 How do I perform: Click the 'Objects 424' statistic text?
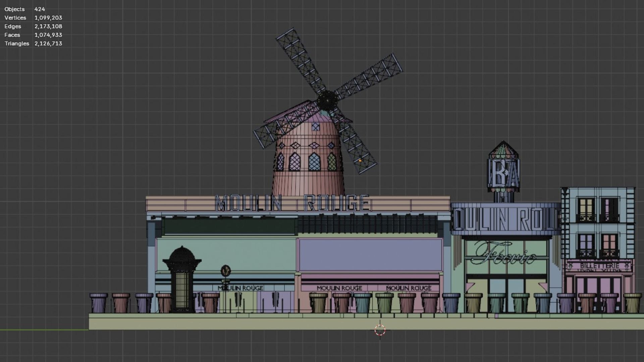tap(24, 9)
